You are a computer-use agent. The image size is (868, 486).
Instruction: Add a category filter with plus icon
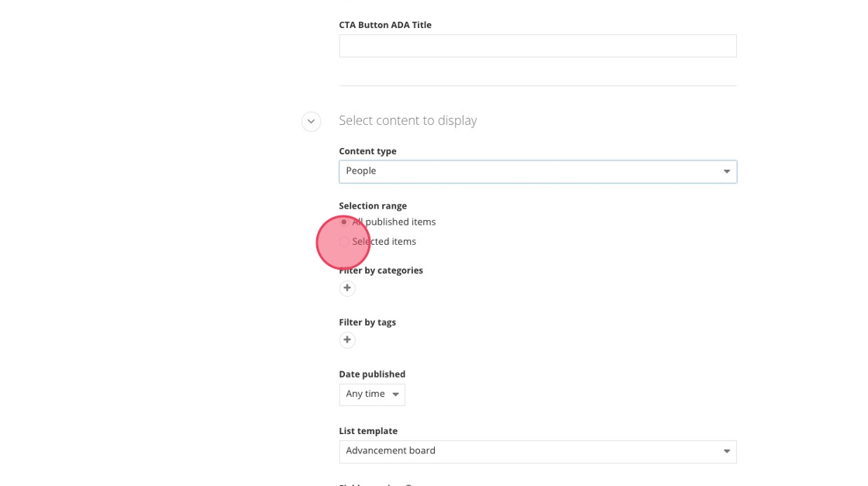(347, 288)
